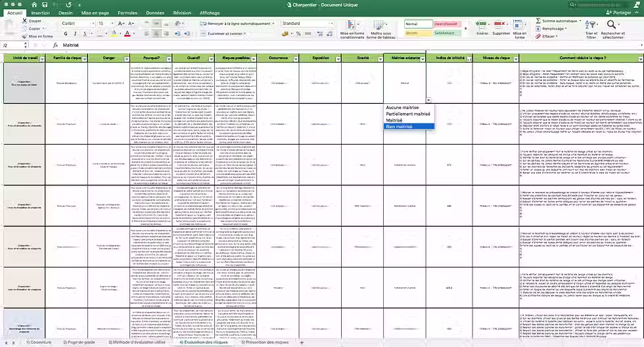Select Partiellement maîtrisé in the list
This screenshot has width=644, height=347.
(408, 114)
